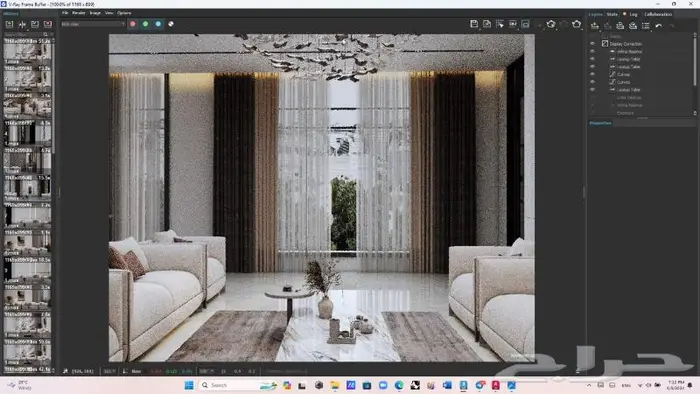Click the history search magnifier icon

tap(46, 34)
